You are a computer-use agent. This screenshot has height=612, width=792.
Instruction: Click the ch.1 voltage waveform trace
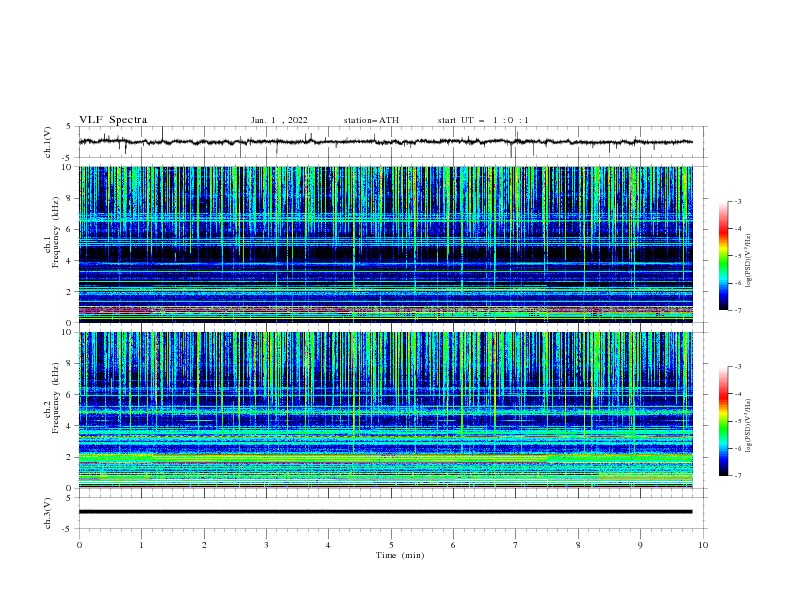click(385, 142)
